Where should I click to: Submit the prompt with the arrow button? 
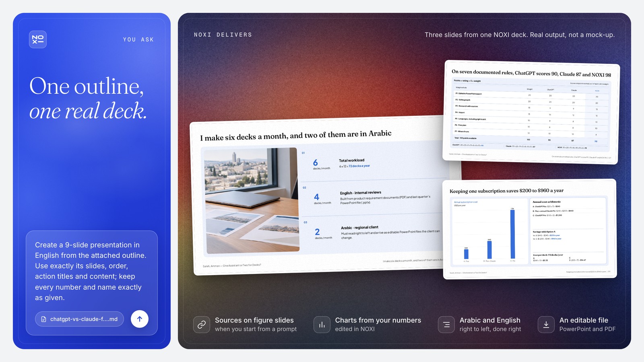pos(140,319)
